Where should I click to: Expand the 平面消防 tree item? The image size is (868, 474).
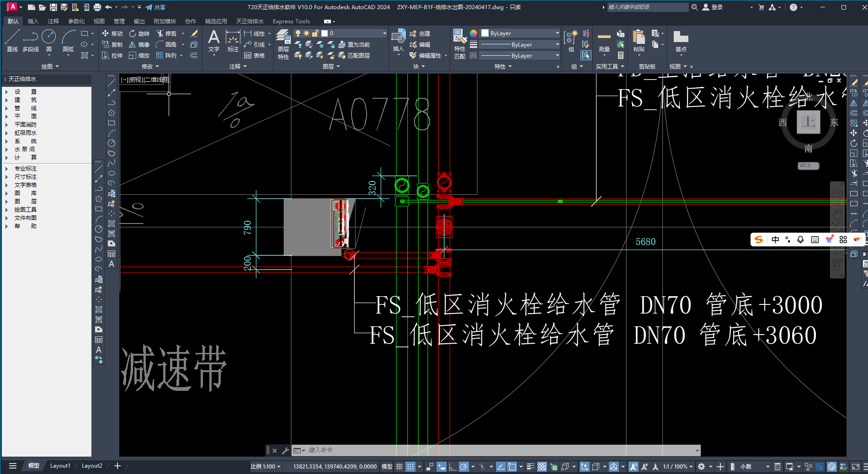pos(6,125)
